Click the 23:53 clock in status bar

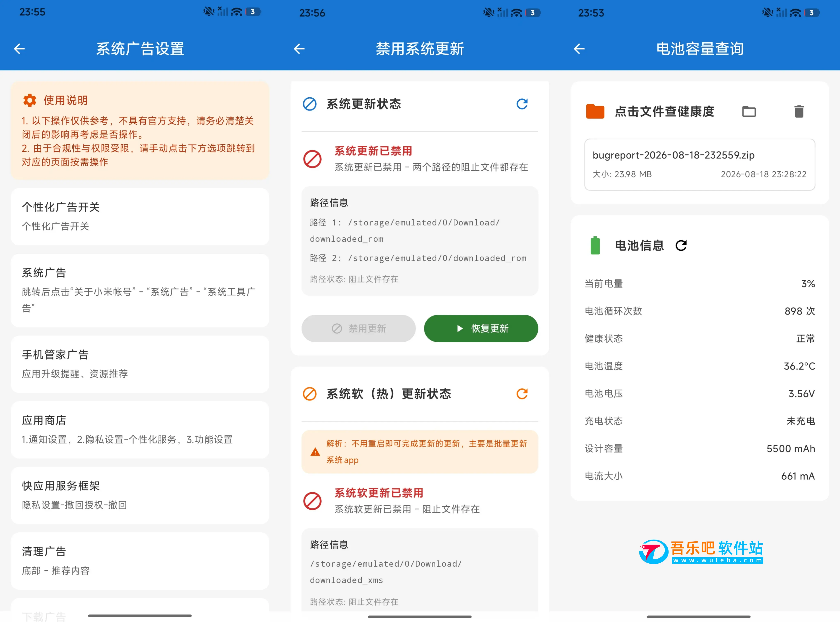(591, 13)
